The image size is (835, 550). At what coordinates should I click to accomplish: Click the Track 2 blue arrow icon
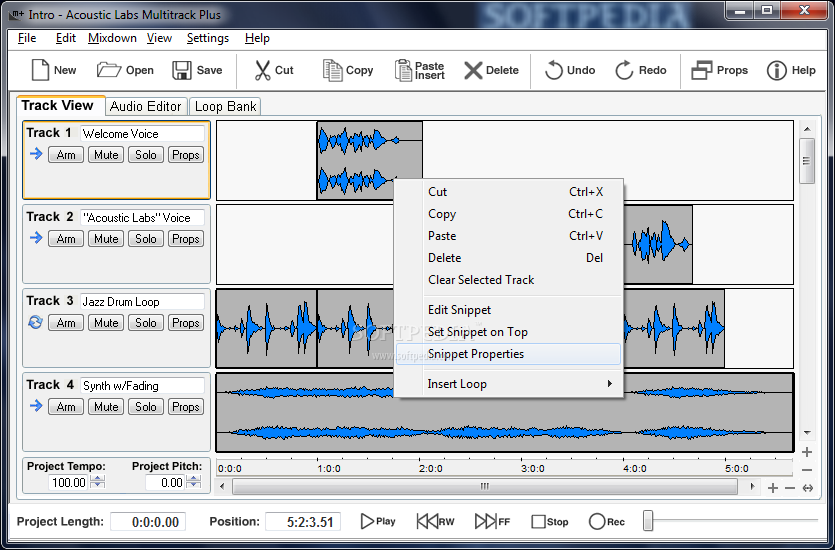(36, 238)
